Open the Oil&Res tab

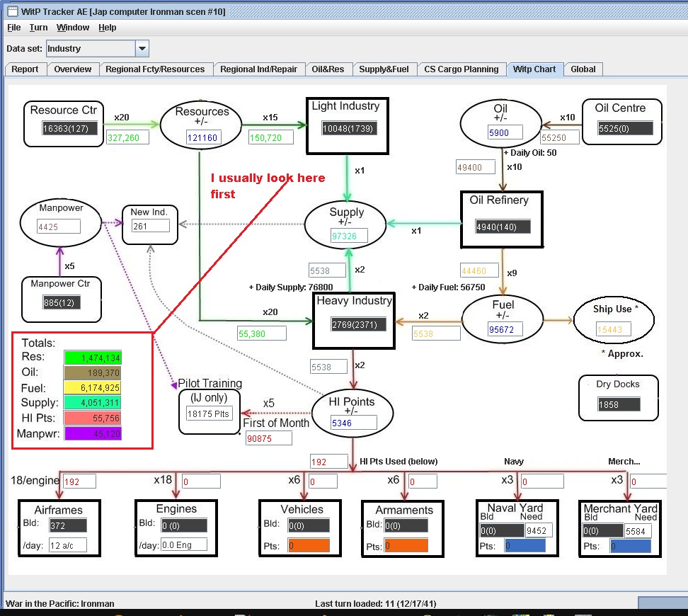(328, 69)
